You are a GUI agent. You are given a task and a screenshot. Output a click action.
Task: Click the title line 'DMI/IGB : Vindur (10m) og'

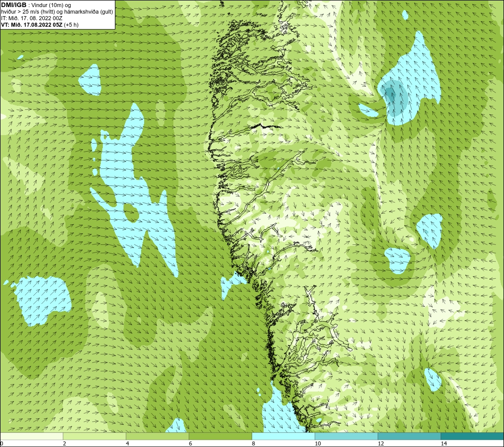point(36,5)
